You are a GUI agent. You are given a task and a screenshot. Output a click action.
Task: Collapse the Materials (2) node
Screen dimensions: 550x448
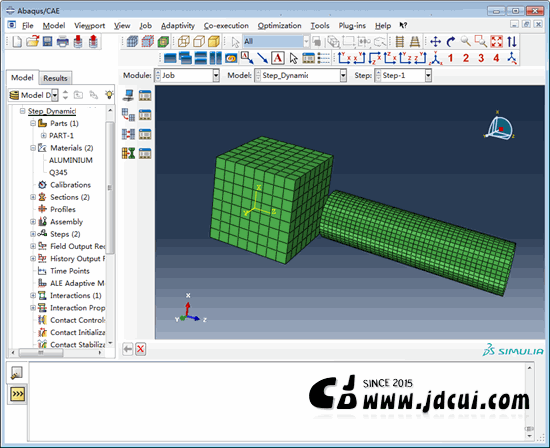click(33, 148)
